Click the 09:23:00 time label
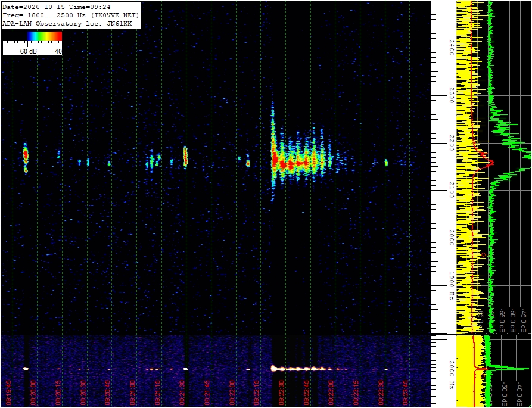The height and width of the screenshot is (408, 532). [x=331, y=392]
